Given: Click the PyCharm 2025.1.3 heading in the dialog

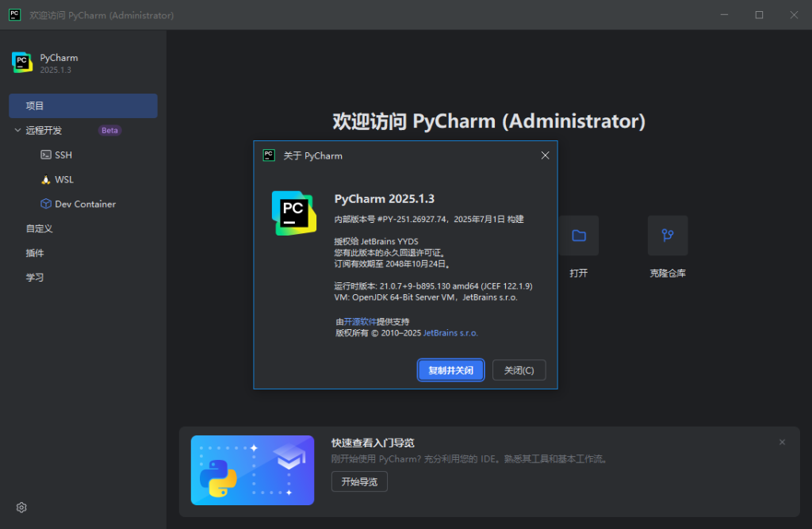Looking at the screenshot, I should click(x=385, y=198).
